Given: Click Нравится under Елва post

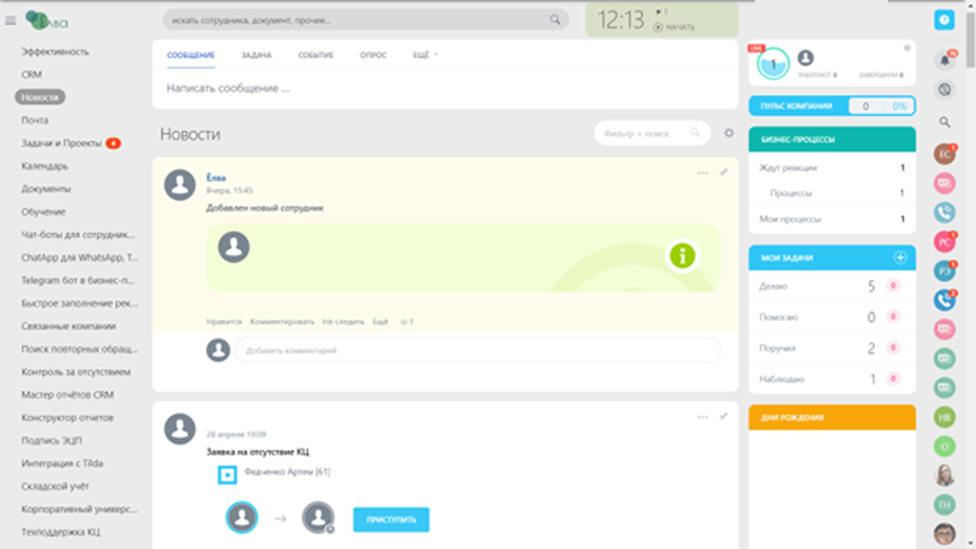Looking at the screenshot, I should click(224, 322).
